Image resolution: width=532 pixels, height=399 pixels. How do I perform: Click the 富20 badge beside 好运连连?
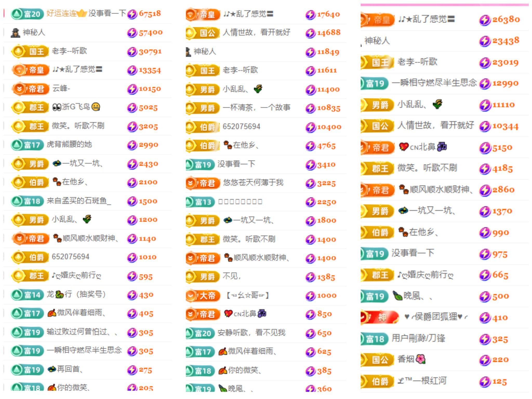(27, 14)
